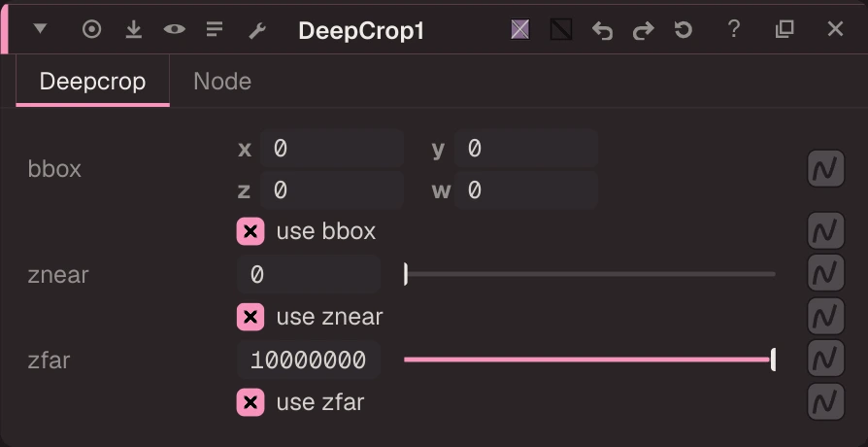The width and height of the screenshot is (868, 447).
Task: Click the znear parameter label
Action: pos(58,275)
